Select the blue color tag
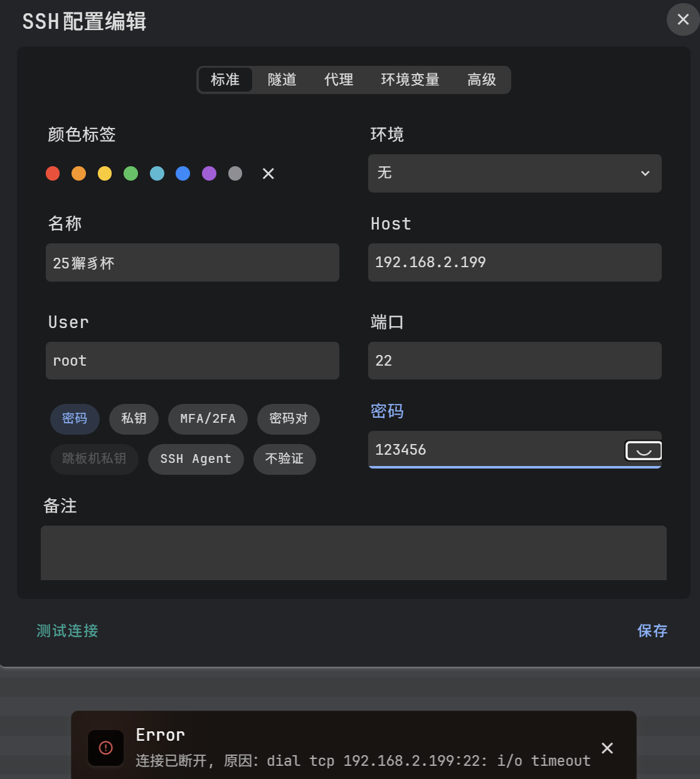 click(183, 174)
